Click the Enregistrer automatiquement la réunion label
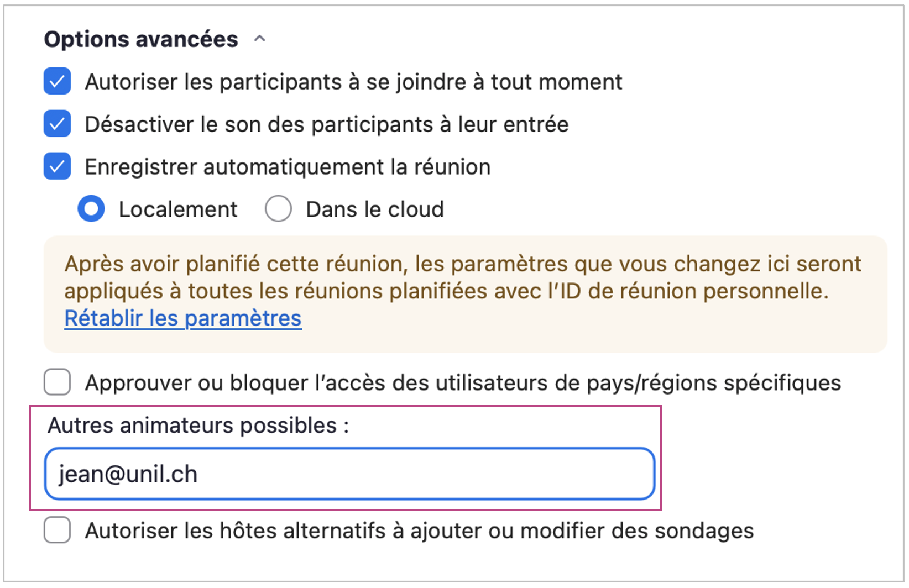 point(288,167)
